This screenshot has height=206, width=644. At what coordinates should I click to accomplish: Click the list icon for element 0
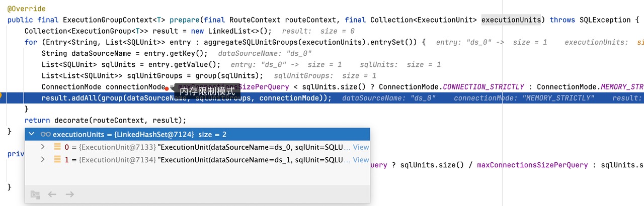(56, 147)
